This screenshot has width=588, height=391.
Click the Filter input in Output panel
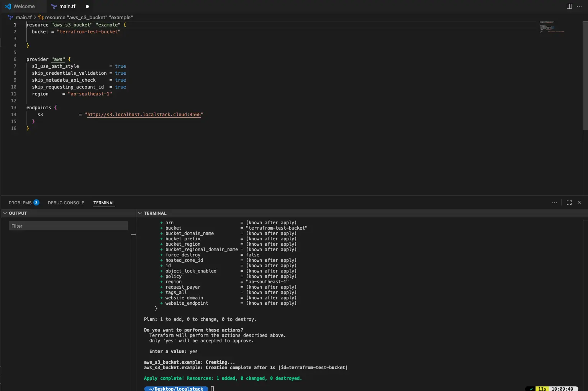point(68,226)
